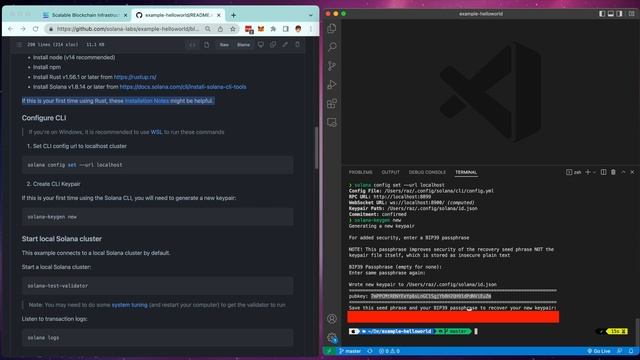This screenshot has height=360, width=640.
Task: Open the Solana CLI install docs link
Action: (x=183, y=87)
